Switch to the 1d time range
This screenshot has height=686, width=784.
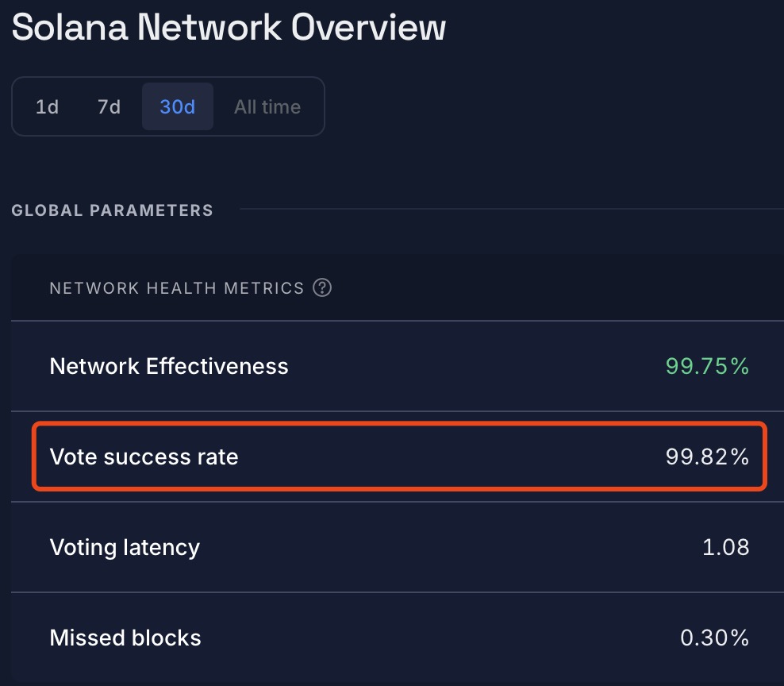click(48, 107)
